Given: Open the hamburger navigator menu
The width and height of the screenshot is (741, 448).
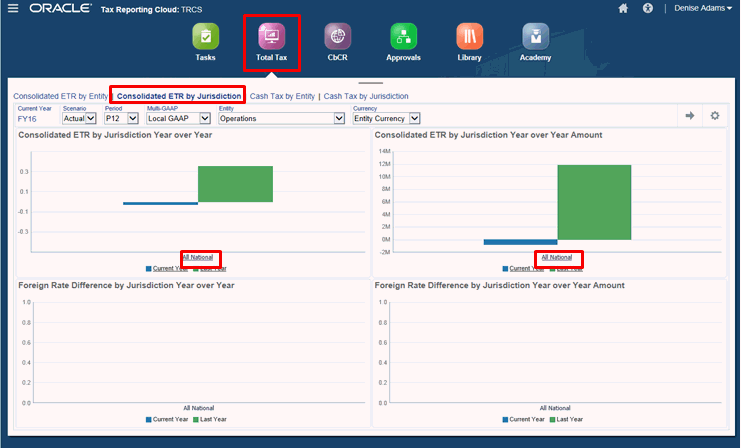Looking at the screenshot, I should click(x=13, y=9).
